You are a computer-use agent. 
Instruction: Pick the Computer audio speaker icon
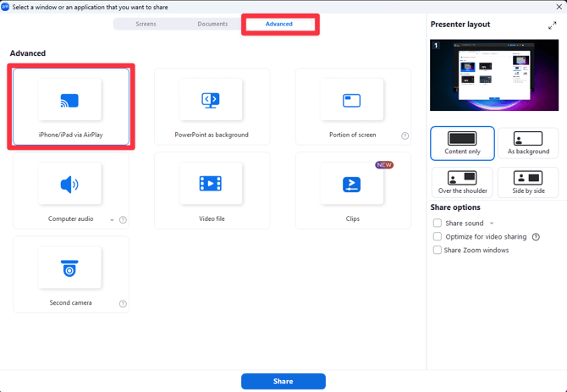69,185
